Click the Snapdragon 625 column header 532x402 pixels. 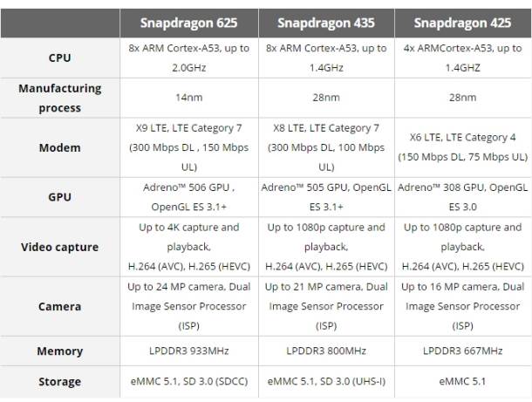[x=189, y=23]
